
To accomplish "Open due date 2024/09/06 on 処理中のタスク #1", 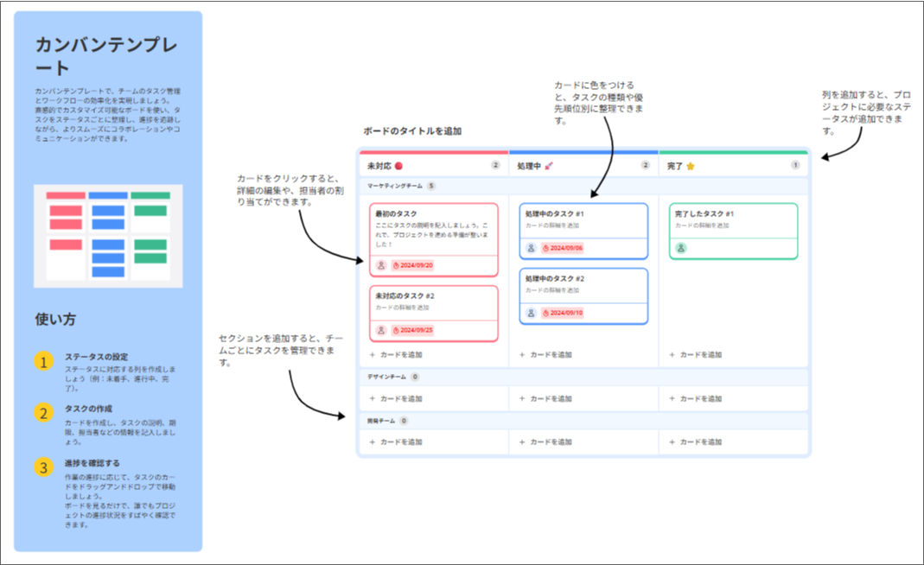I will 563,248.
